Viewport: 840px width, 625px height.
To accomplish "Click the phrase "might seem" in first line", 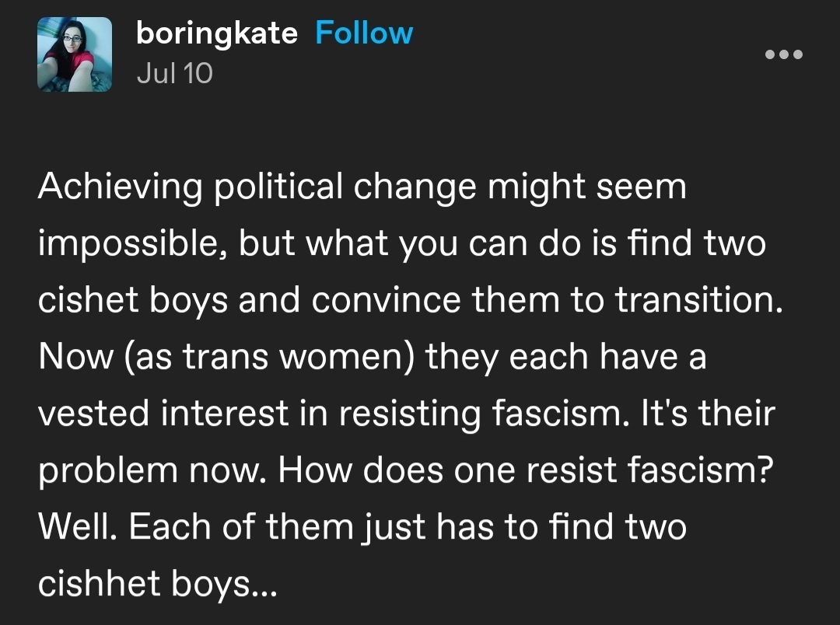I will point(587,187).
